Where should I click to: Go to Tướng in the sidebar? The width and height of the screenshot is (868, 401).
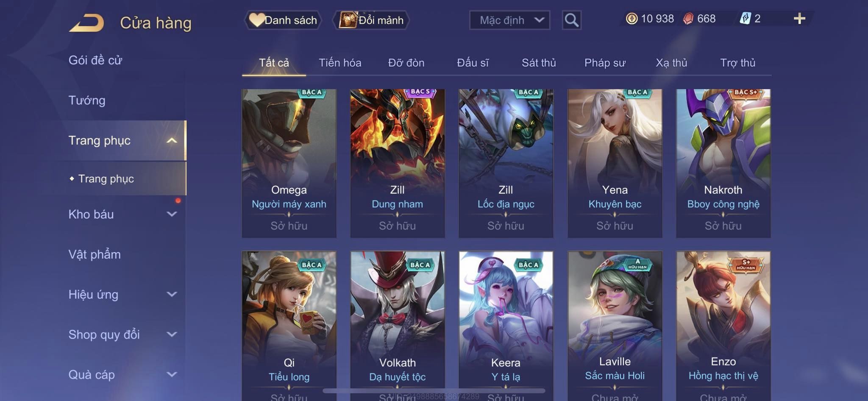pos(87,100)
